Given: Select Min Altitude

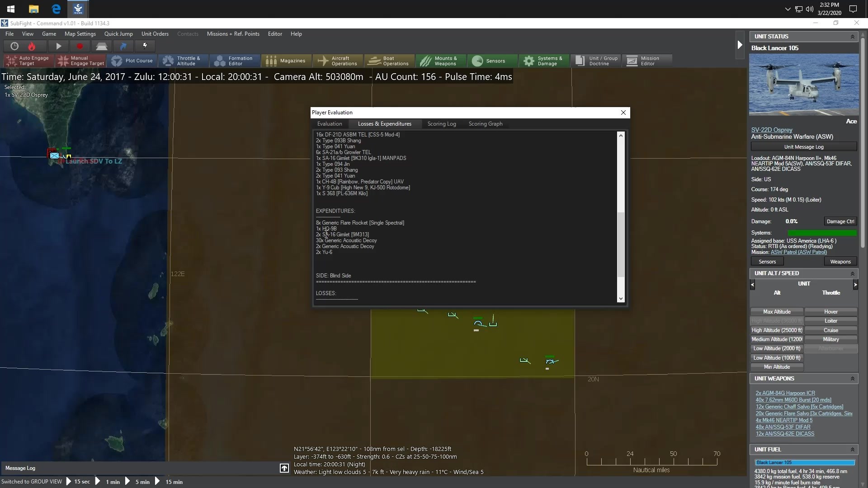Looking at the screenshot, I should coord(777,367).
